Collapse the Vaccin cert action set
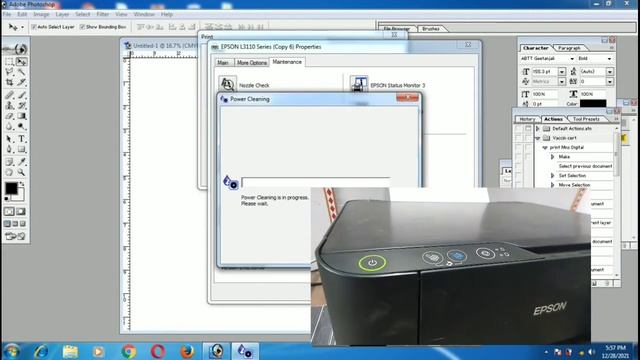Viewport: 640px width, 360px height. pos(538,138)
